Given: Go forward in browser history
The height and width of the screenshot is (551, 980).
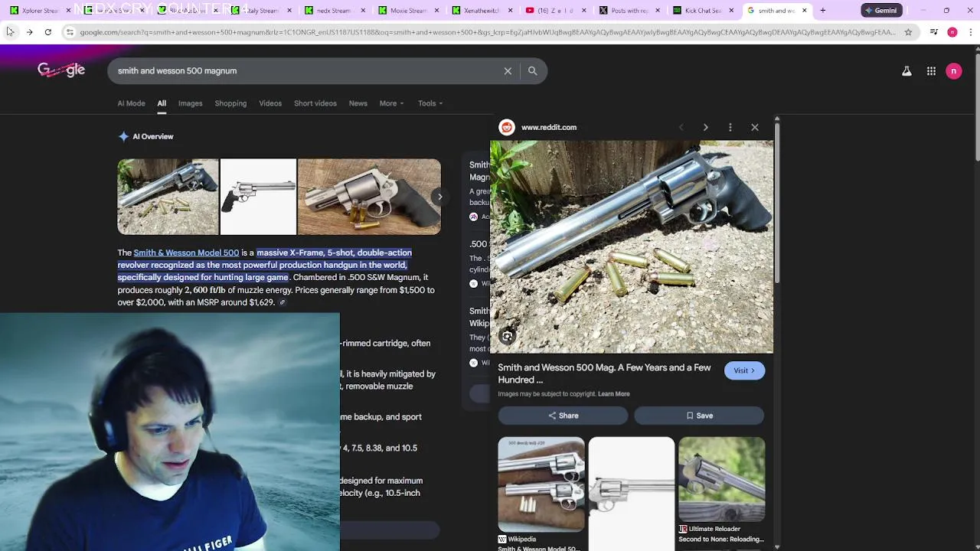Looking at the screenshot, I should (x=29, y=32).
